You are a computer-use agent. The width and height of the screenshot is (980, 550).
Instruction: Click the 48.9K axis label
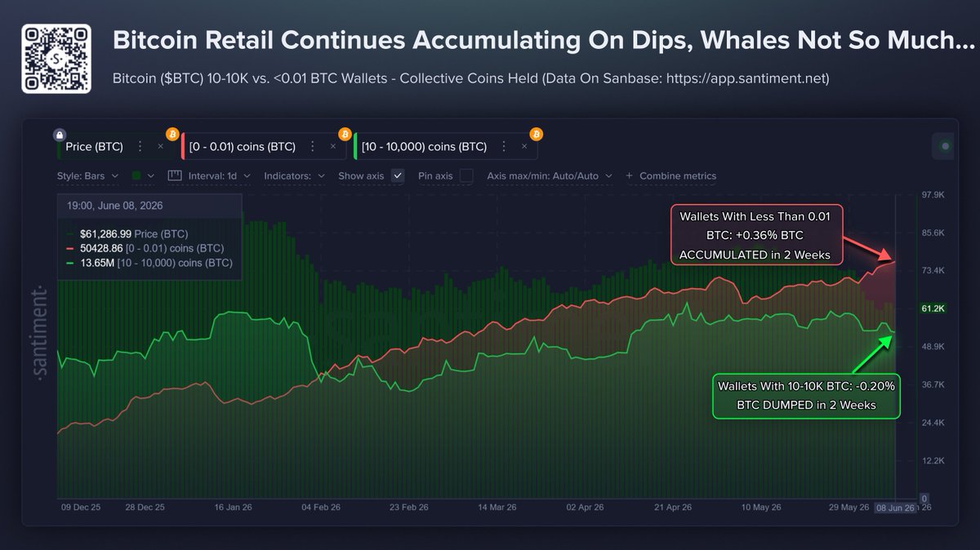click(933, 346)
